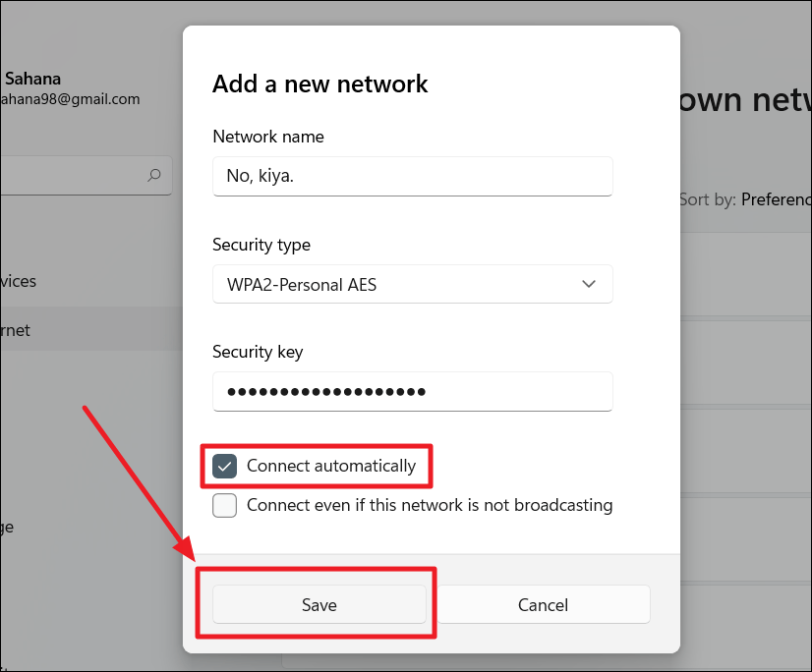Open the Sahana user account profile
Image resolution: width=812 pixels, height=672 pixels.
pyautogui.click(x=33, y=79)
